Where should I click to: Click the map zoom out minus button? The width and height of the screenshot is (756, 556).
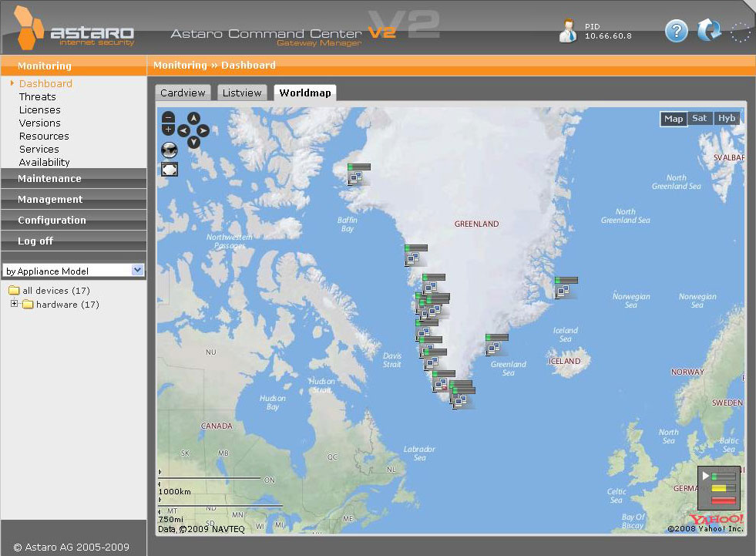(169, 117)
